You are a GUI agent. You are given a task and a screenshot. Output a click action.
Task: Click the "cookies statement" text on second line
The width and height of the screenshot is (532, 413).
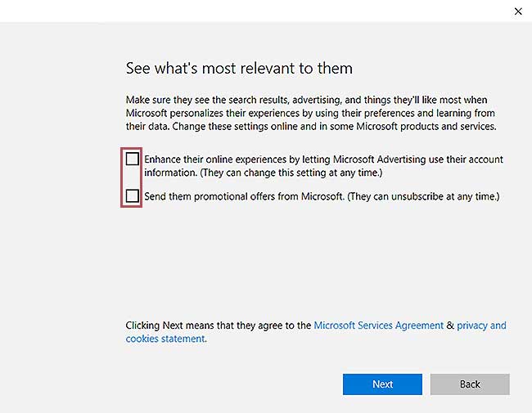click(165, 339)
